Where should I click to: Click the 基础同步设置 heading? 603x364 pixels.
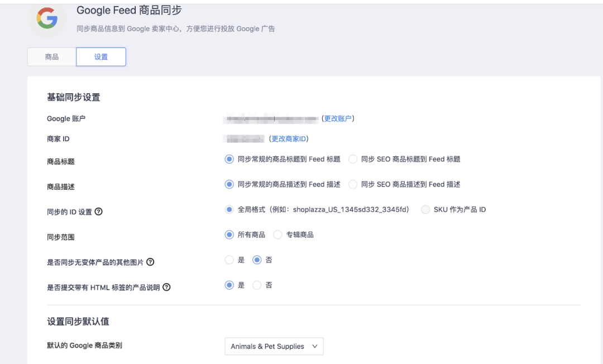pyautogui.click(x=74, y=97)
